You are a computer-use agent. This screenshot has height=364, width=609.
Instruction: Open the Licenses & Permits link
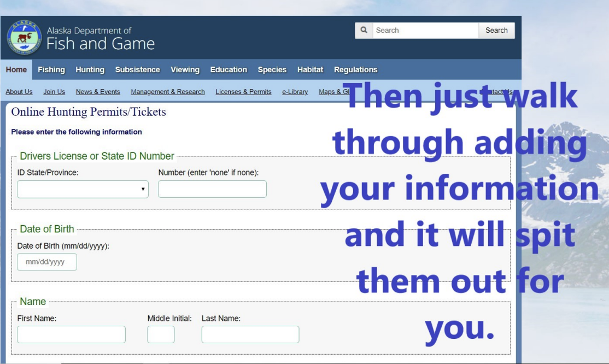pyautogui.click(x=243, y=92)
